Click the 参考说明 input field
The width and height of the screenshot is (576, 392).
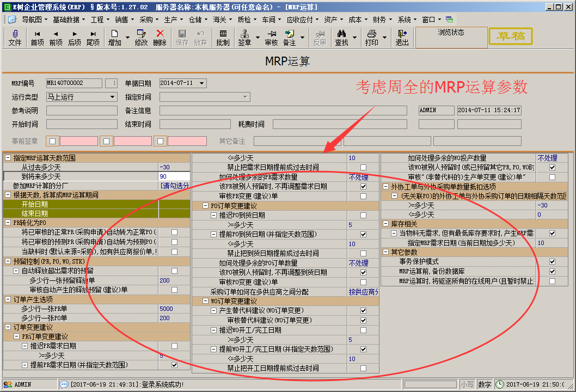(82, 111)
